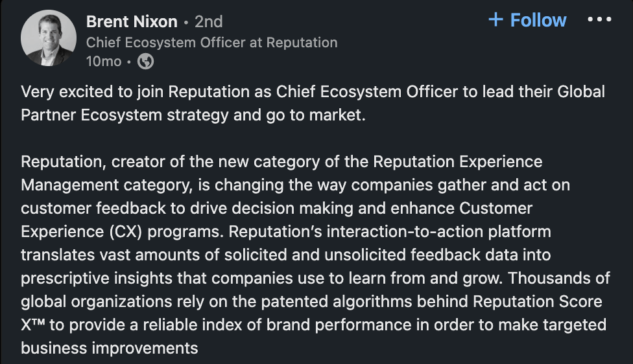Open Brent Nixon's name link

point(132,21)
